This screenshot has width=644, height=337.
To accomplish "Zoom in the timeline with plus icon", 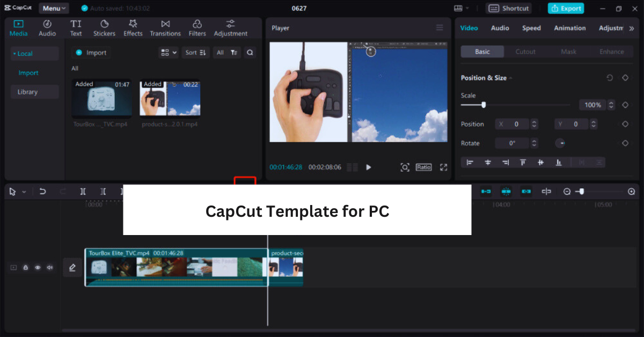I will [x=631, y=192].
